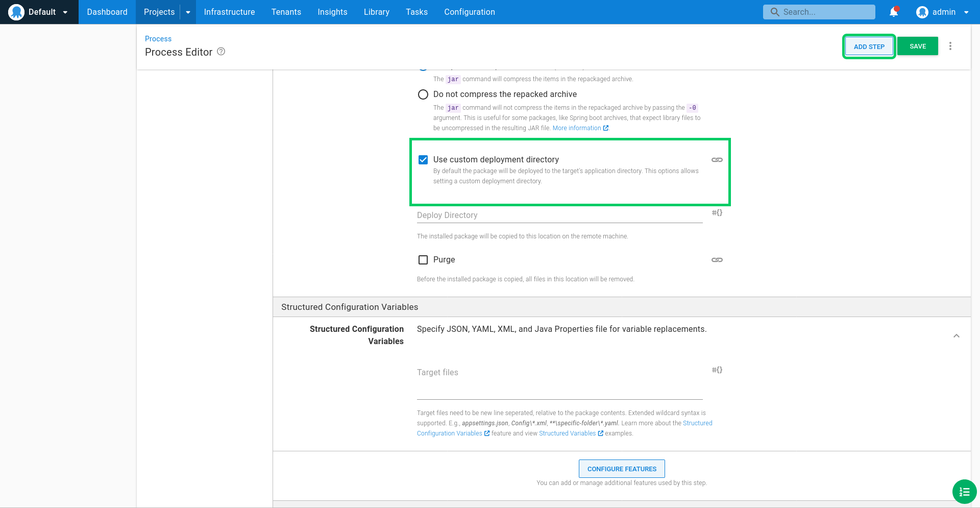
Task: Open the green task list floating button
Action: [x=964, y=492]
